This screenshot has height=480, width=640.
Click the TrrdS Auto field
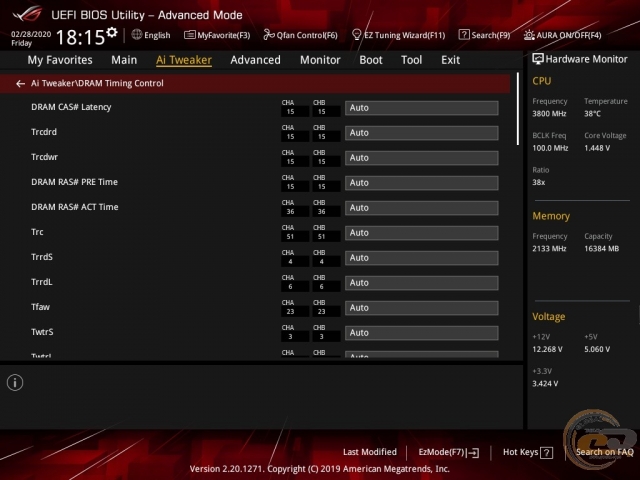(422, 258)
